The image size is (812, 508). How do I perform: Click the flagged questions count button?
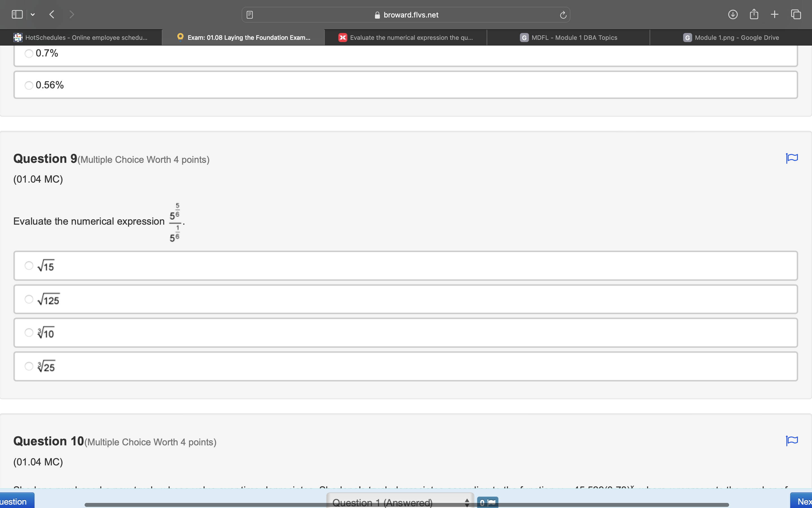point(487,502)
